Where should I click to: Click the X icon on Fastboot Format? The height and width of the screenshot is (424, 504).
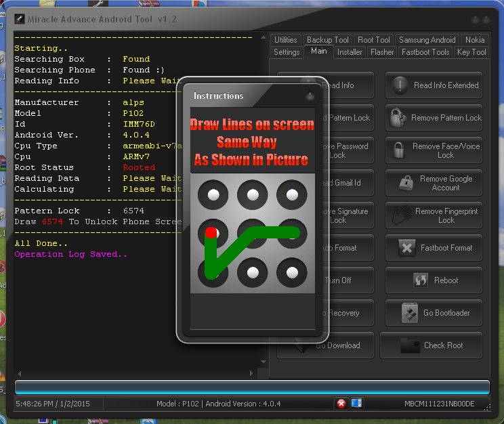[407, 248]
